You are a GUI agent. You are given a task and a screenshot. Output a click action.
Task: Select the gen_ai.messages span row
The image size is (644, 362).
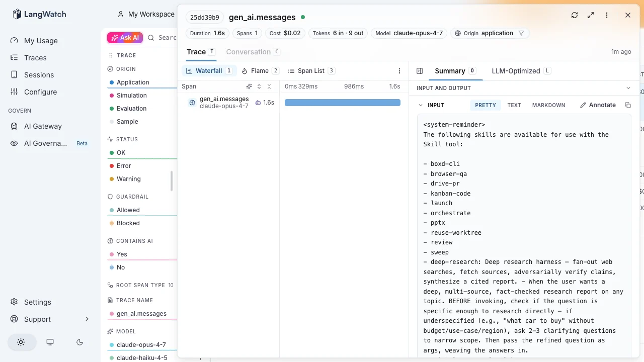coord(229,103)
